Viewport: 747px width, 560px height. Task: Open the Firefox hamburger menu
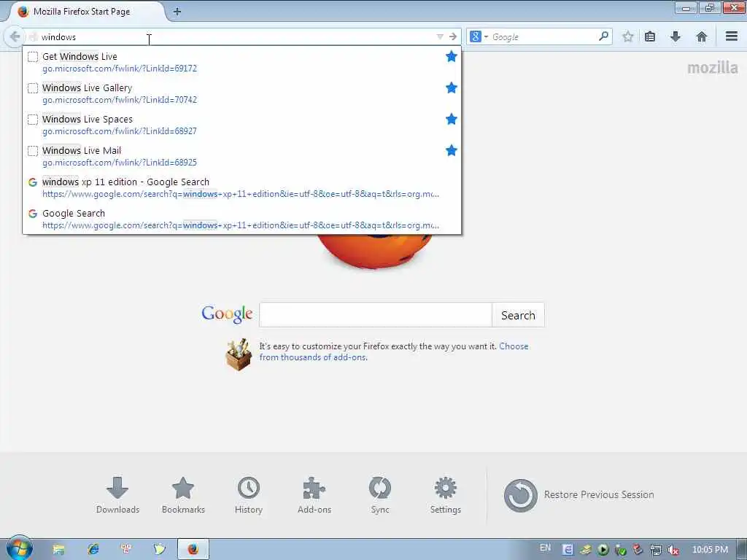tap(731, 36)
